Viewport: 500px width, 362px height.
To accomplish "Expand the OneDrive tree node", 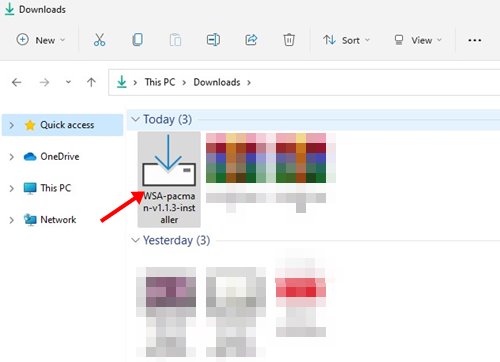I will 11,157.
